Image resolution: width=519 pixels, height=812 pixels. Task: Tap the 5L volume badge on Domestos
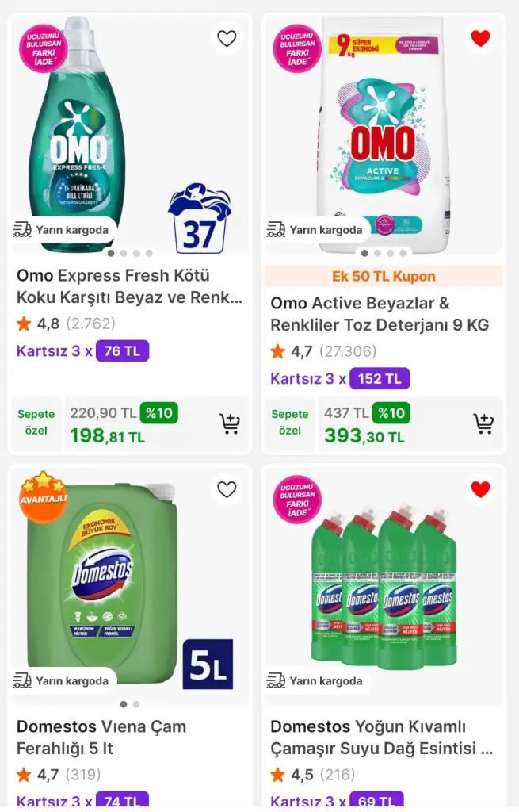(x=208, y=664)
